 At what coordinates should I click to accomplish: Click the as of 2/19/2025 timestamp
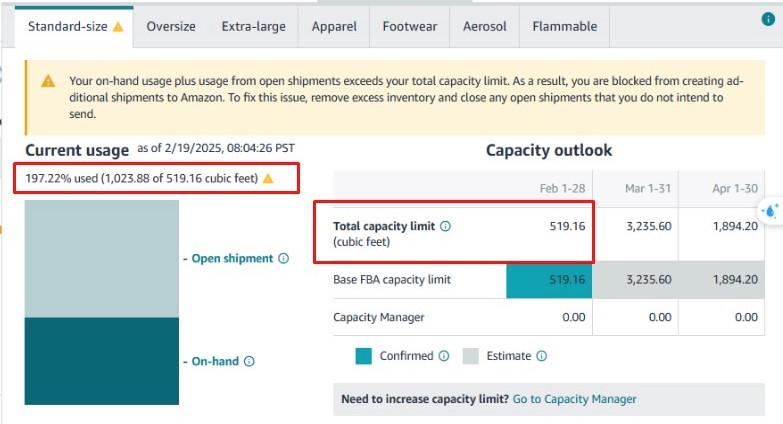tap(216, 148)
